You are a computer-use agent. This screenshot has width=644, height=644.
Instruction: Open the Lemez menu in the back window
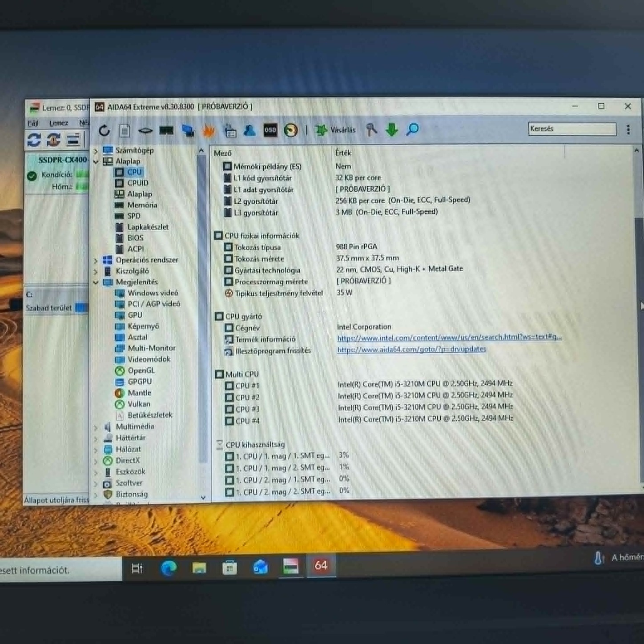[59, 123]
